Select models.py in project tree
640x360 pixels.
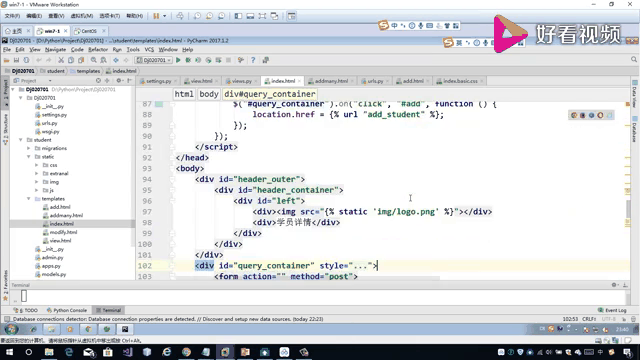[53, 274]
